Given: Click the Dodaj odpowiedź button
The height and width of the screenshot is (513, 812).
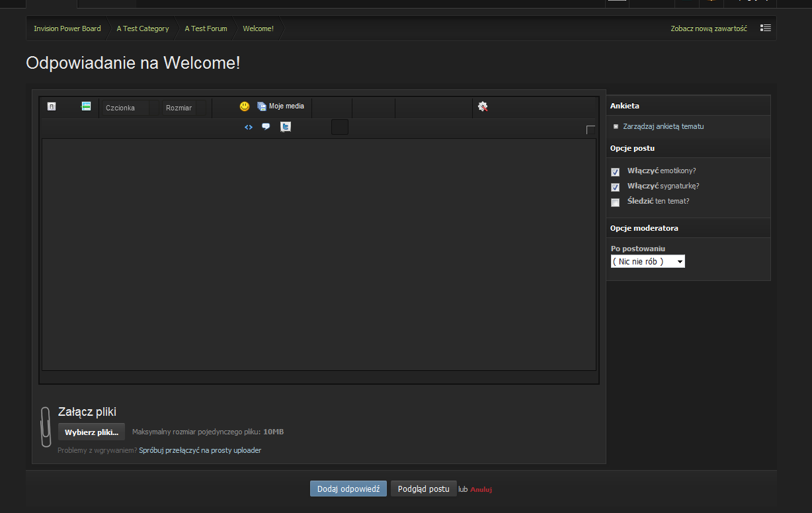Looking at the screenshot, I should (348, 489).
